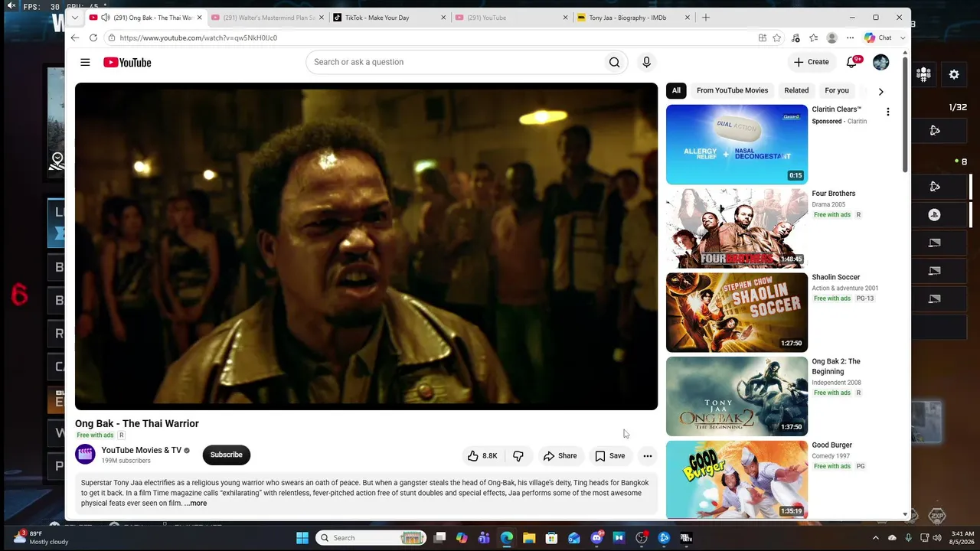Open the Four Brothers thumbnail
Screen dimensions: 980x551
coord(737,228)
